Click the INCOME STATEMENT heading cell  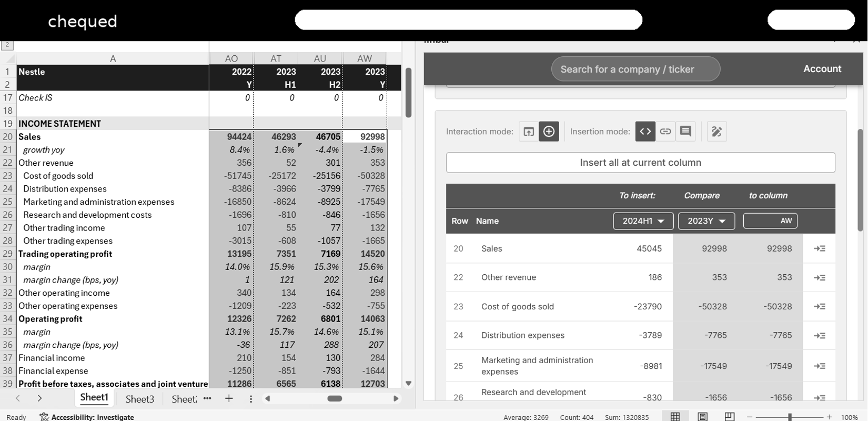[x=113, y=124]
